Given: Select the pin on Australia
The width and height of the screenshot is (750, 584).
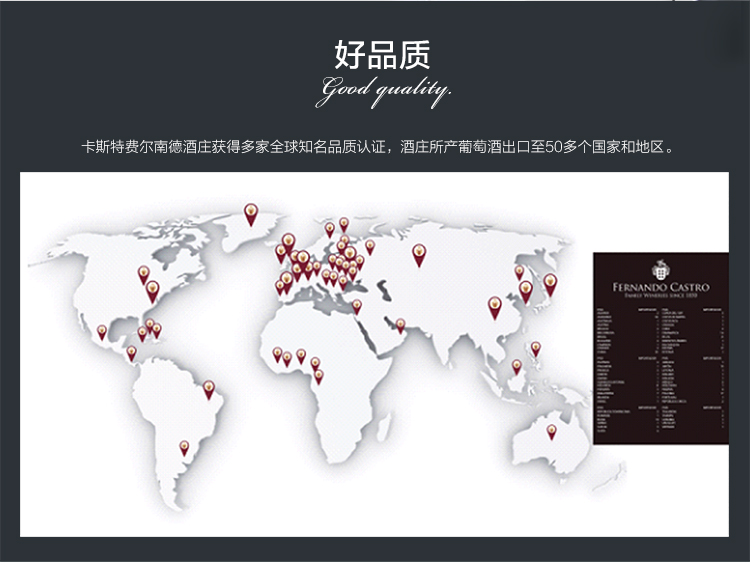Looking at the screenshot, I should click(551, 431).
